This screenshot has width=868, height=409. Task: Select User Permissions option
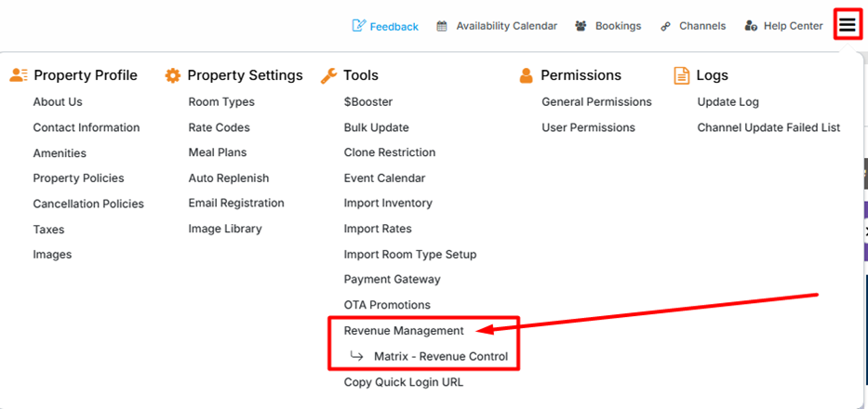pyautogui.click(x=588, y=127)
